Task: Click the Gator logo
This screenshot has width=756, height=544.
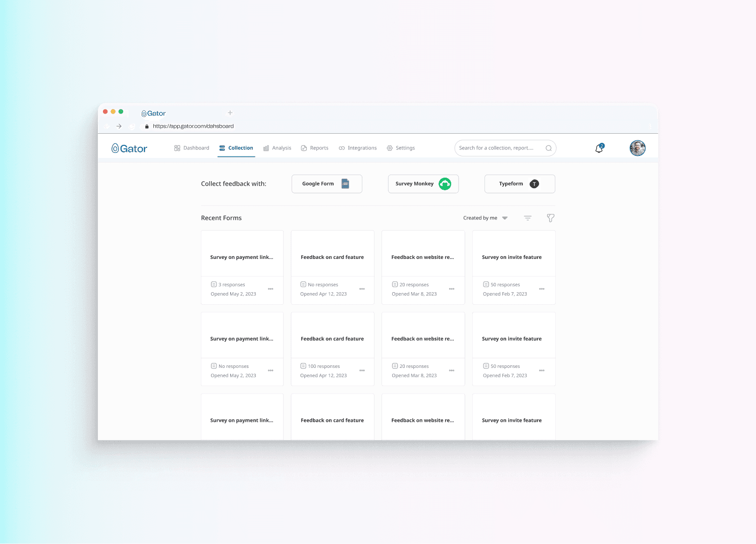Action: 129,147
